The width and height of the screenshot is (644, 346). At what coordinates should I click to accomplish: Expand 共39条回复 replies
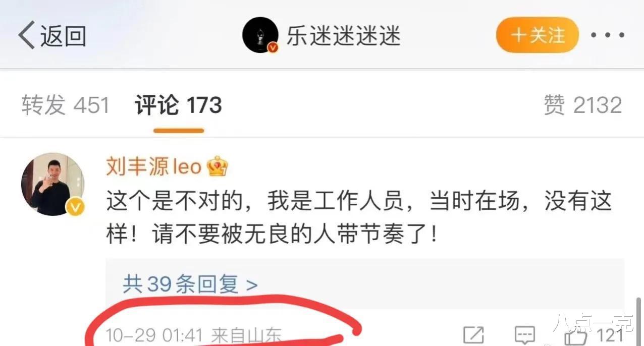point(190,284)
